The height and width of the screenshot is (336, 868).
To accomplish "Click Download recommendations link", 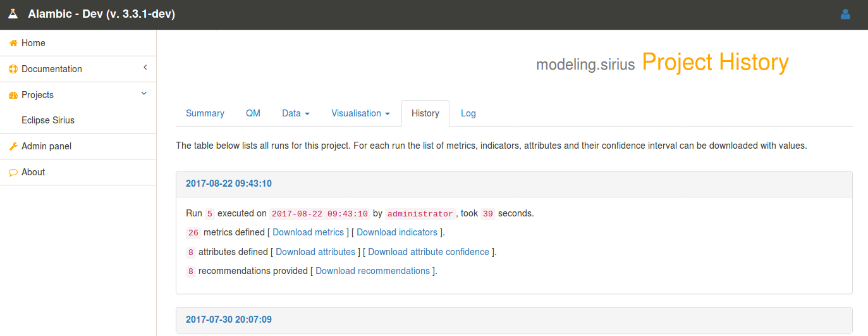I will tap(372, 271).
